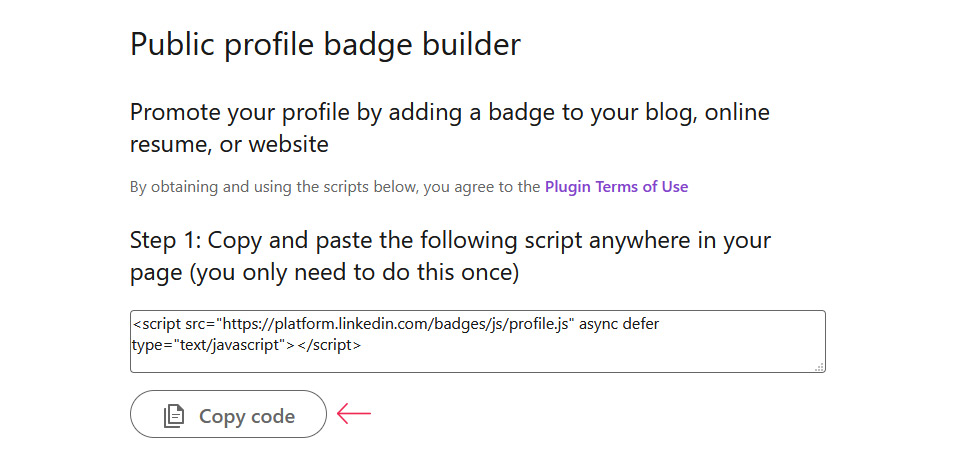
Task: Click the Step 1 instruction heading
Action: [451, 256]
